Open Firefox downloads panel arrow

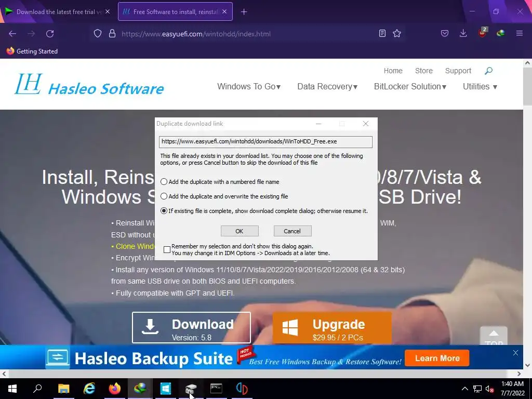coord(463,33)
